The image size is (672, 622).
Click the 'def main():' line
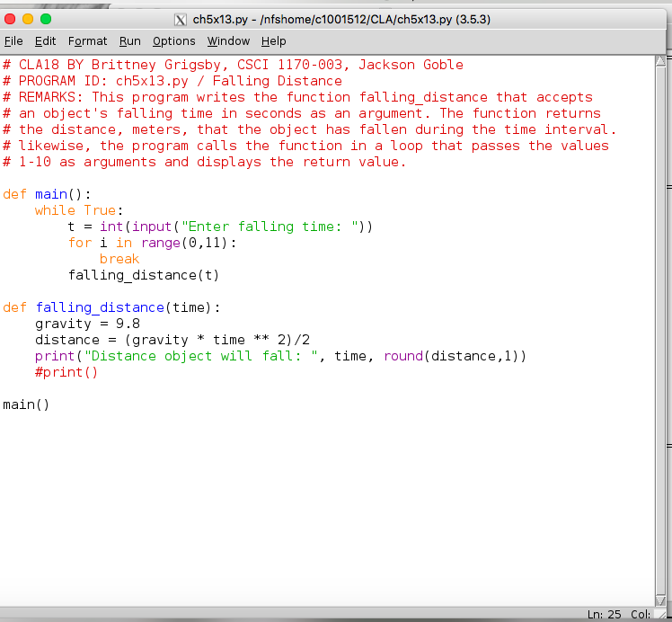(47, 194)
